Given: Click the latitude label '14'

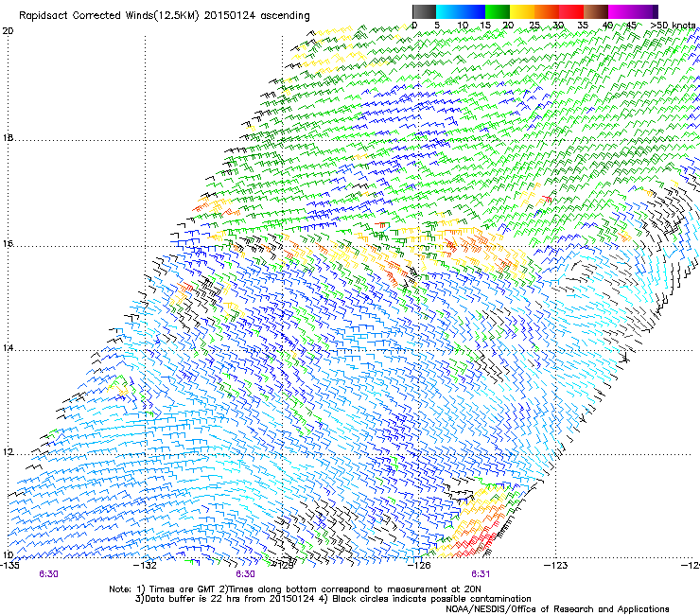Looking at the screenshot, I should tap(8, 348).
